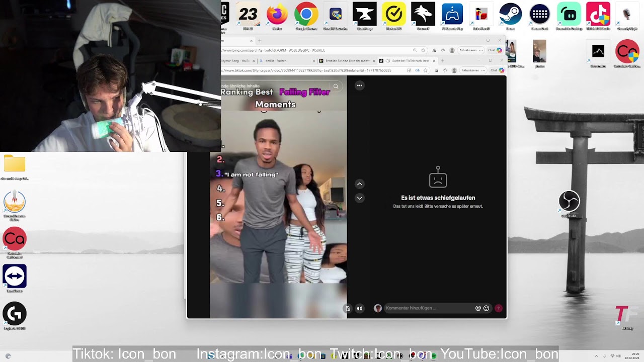Open the Firefox desktop shortcut
Screen dimensions: 644x362
(277, 15)
